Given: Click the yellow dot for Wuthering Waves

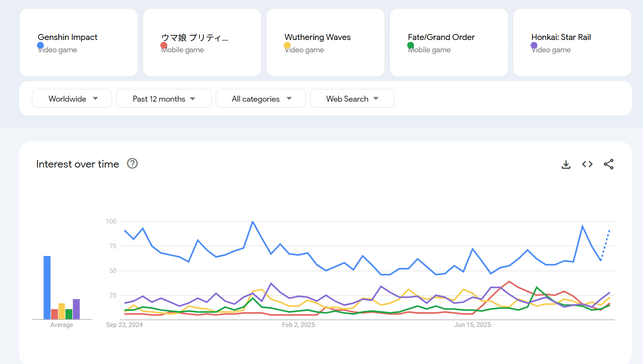Looking at the screenshot, I should tap(287, 45).
